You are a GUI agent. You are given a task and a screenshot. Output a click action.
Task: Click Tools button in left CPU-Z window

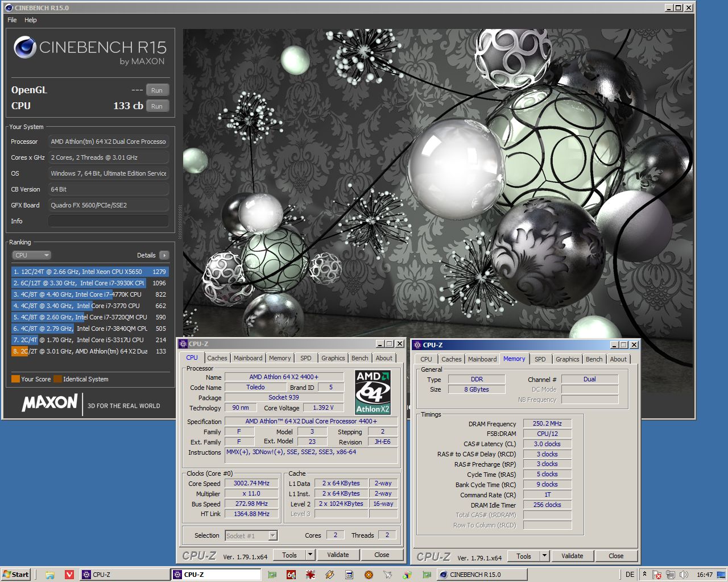tap(289, 555)
